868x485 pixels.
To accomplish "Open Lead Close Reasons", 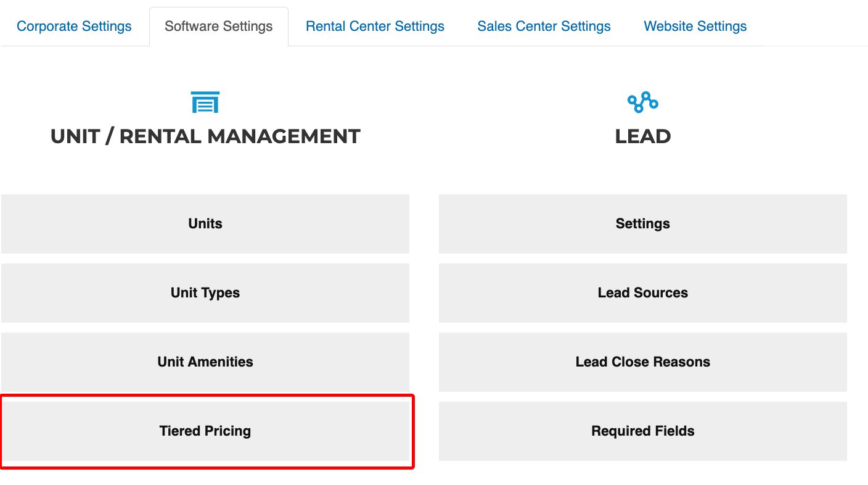I will (x=642, y=362).
